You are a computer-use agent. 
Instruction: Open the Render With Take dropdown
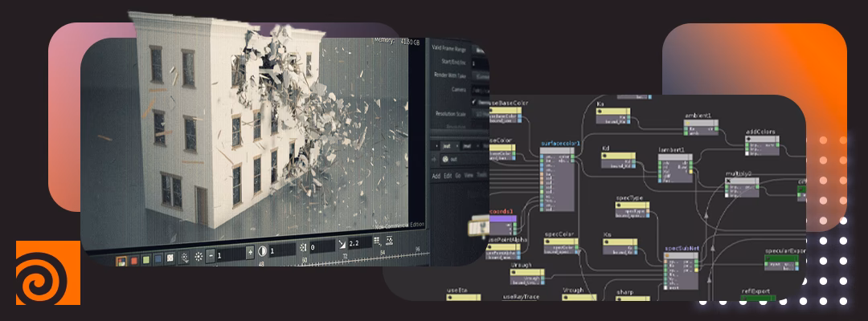point(481,76)
